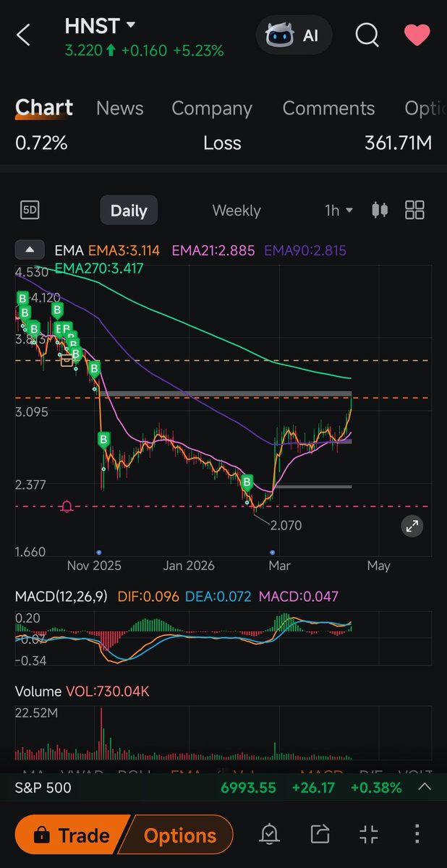Open the price alert bell icon
This screenshot has width=447, height=868.
point(270,835)
